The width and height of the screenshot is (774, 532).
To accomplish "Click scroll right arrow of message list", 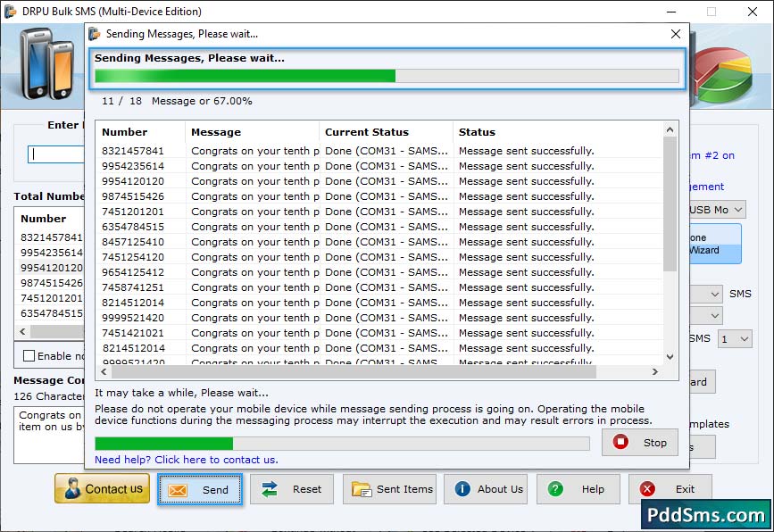I will point(655,371).
